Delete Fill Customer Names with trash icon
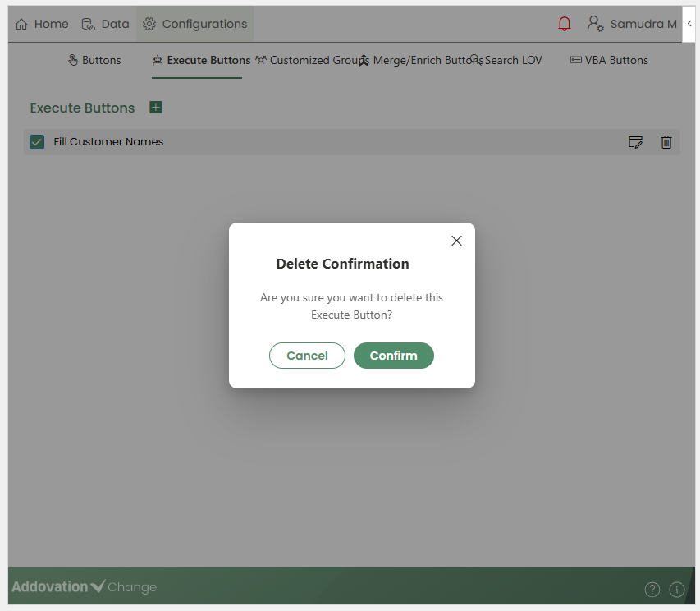 click(666, 142)
